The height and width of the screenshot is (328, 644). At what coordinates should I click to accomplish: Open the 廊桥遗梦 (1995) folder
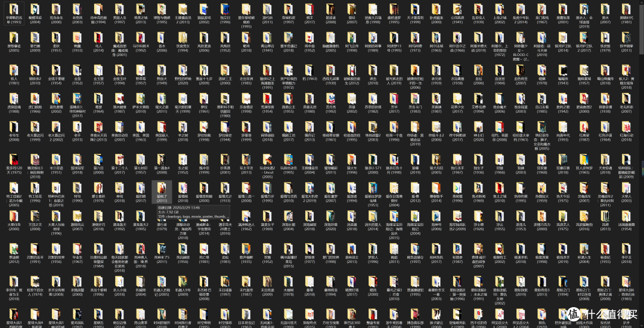[x=394, y=14]
